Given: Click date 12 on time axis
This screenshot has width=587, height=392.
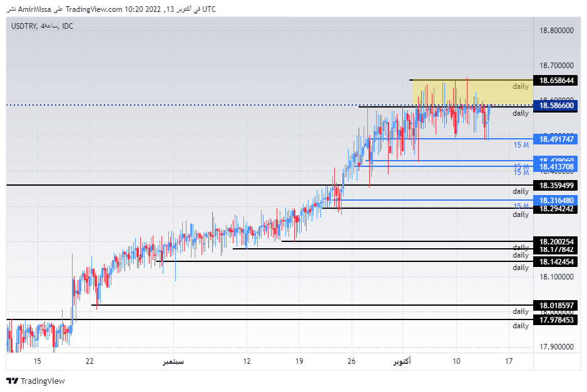Looking at the screenshot, I should tap(247, 361).
